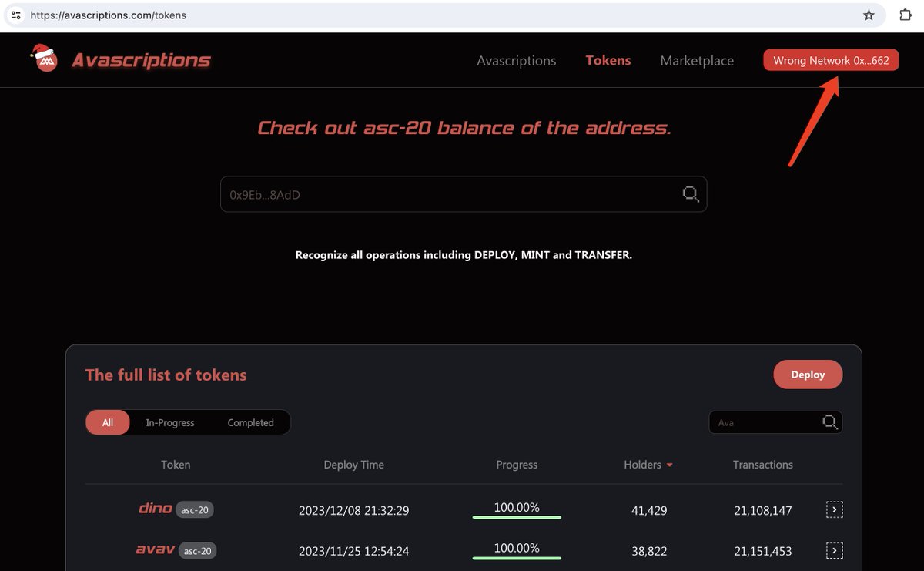
Task: Bookmark this page with the star icon
Action: [869, 15]
